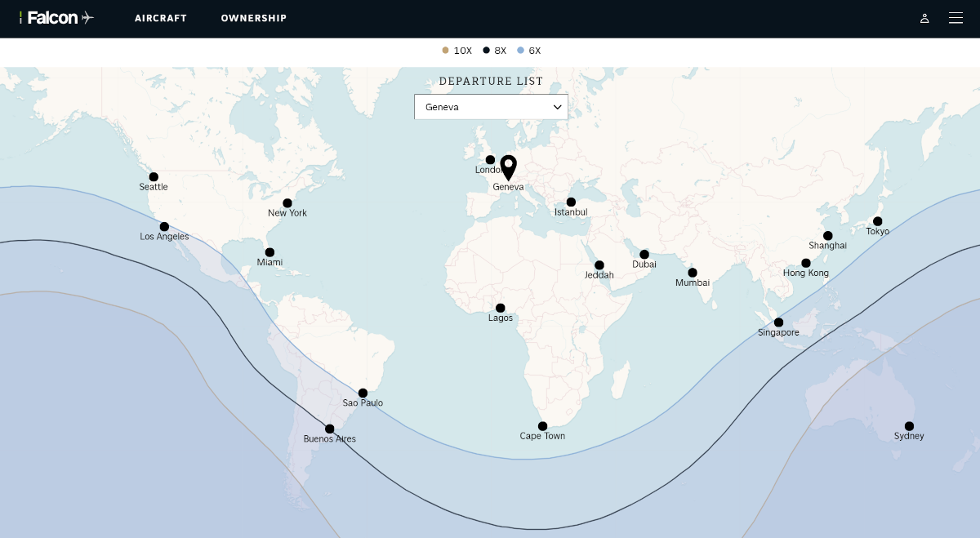Toggle the 10X range legend

pyautogui.click(x=457, y=51)
